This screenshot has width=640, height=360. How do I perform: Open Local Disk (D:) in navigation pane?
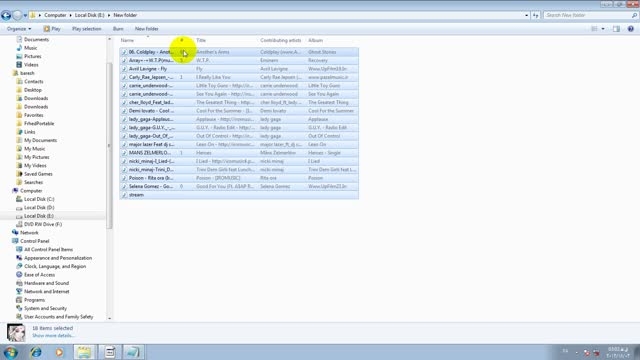coord(39,207)
